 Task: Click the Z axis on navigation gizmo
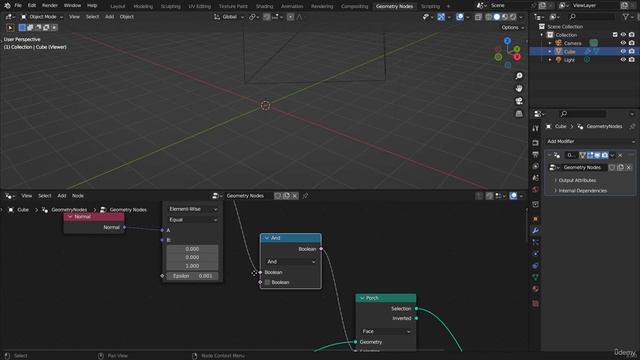(x=507, y=41)
